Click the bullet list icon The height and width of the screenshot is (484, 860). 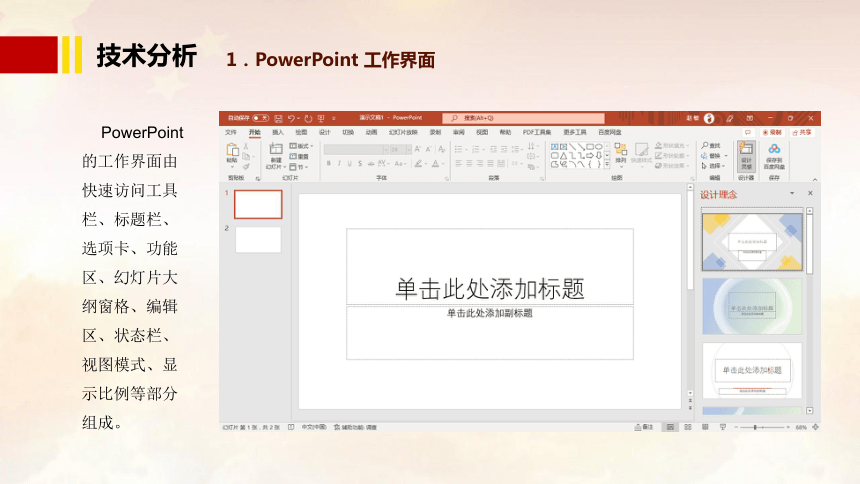pyautogui.click(x=459, y=149)
